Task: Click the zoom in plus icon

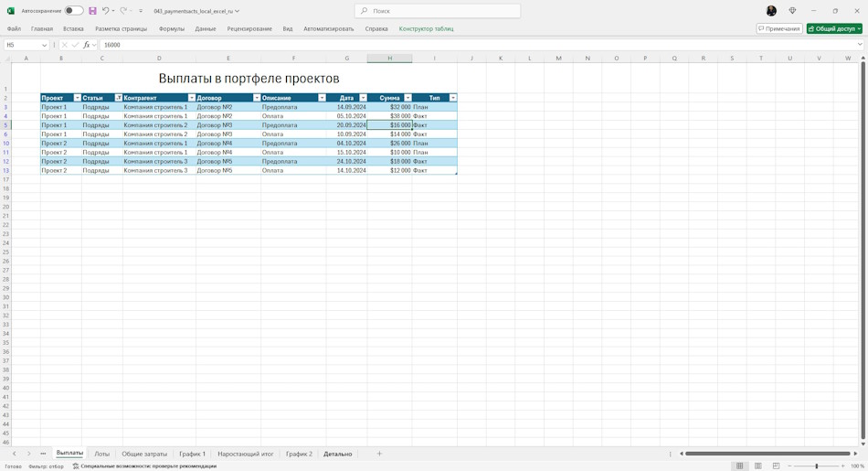Action: [x=843, y=466]
